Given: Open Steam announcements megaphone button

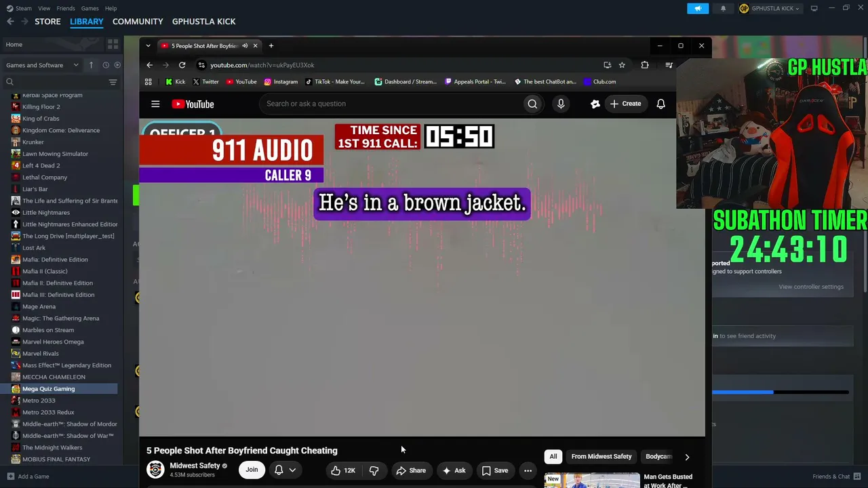Looking at the screenshot, I should point(698,8).
